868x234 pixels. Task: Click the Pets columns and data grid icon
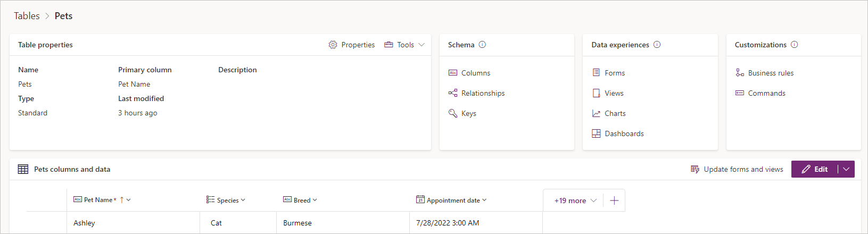point(23,169)
